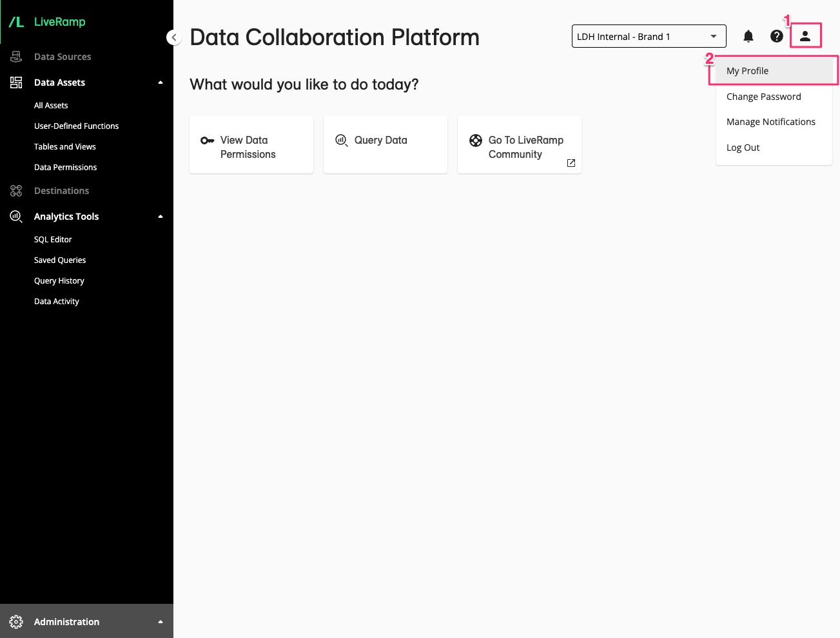The height and width of the screenshot is (638, 840).
Task: Choose Change Password in the user menu
Action: pos(774,97)
